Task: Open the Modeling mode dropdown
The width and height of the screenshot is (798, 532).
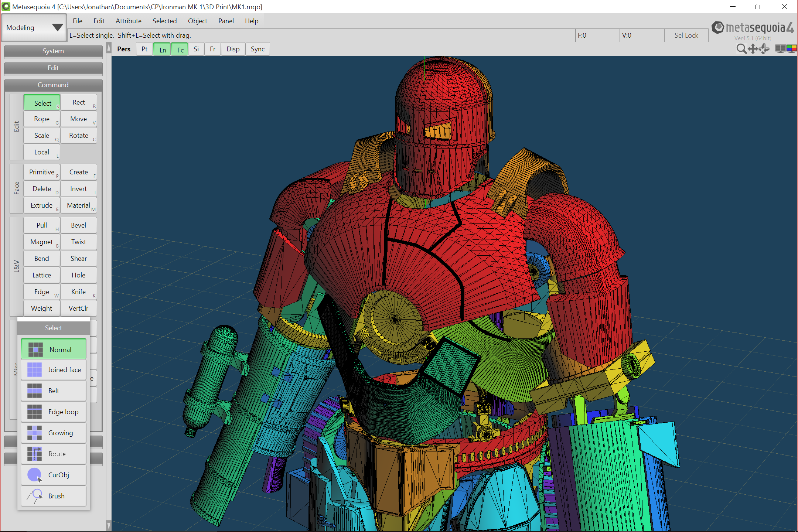Action: pyautogui.click(x=34, y=28)
